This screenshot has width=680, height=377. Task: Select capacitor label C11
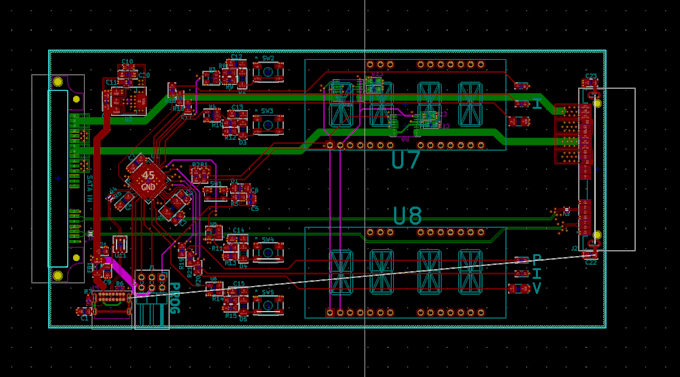tap(111, 82)
